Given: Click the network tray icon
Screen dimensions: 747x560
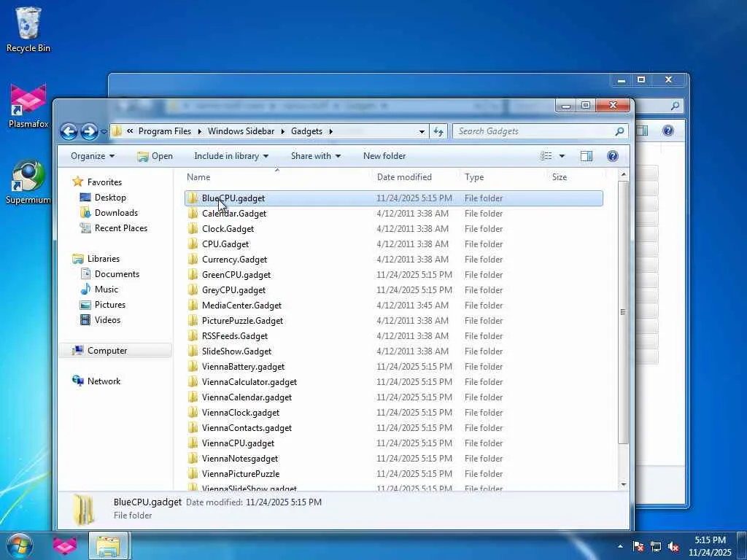Looking at the screenshot, I should click(656, 547).
